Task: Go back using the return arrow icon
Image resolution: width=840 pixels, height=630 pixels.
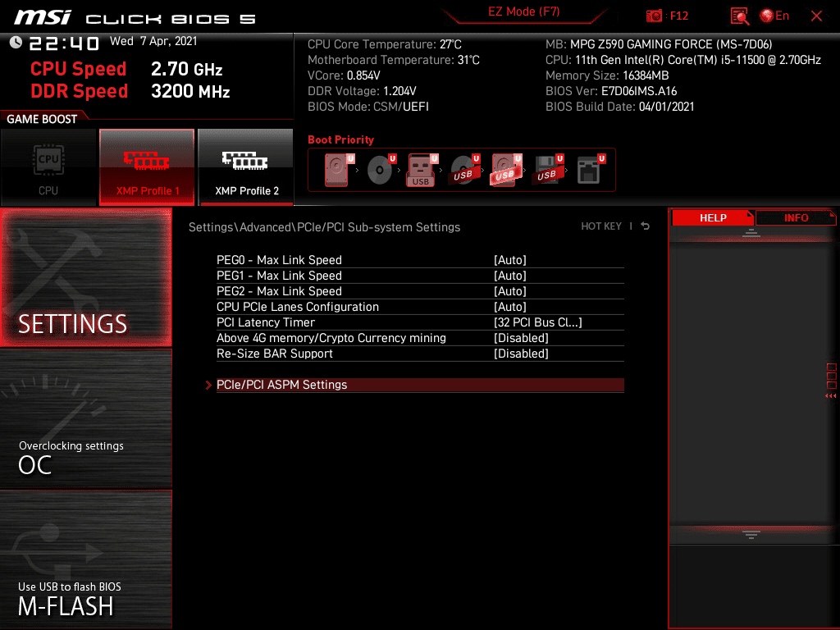Action: 646,226
